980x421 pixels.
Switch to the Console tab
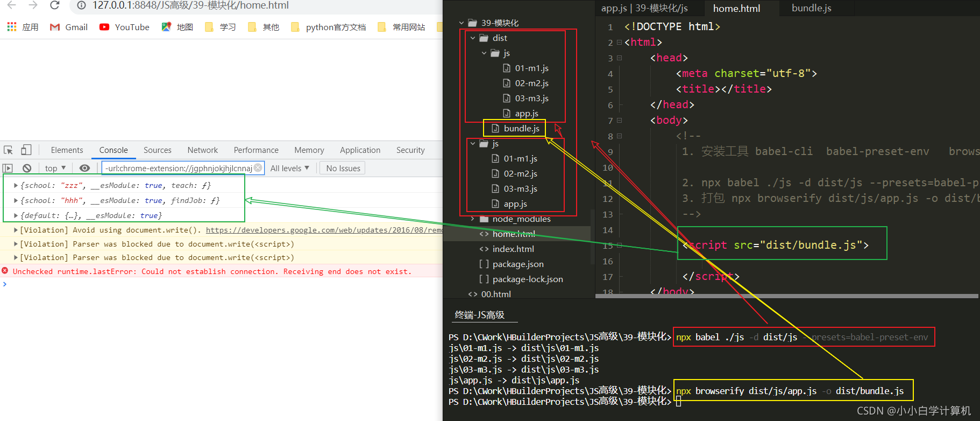click(x=113, y=150)
